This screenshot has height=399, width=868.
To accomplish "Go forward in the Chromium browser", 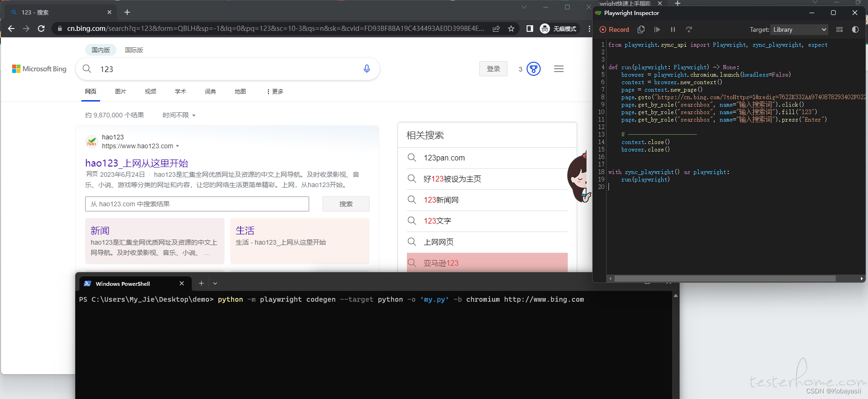I will [26, 29].
